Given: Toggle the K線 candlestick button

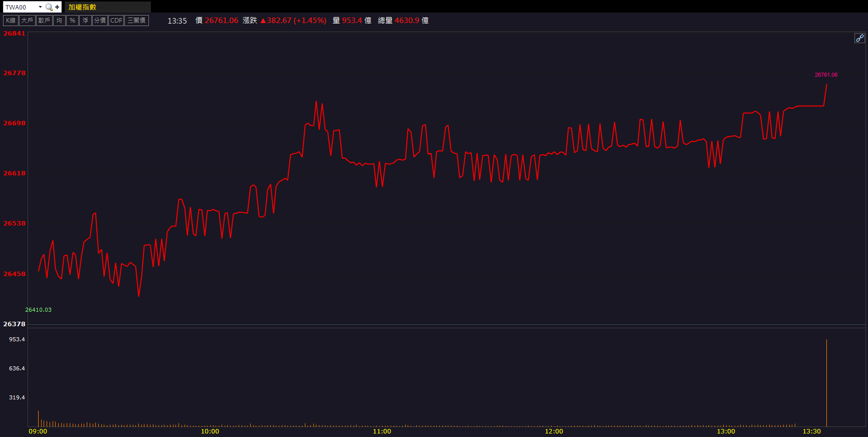Looking at the screenshot, I should (11, 21).
